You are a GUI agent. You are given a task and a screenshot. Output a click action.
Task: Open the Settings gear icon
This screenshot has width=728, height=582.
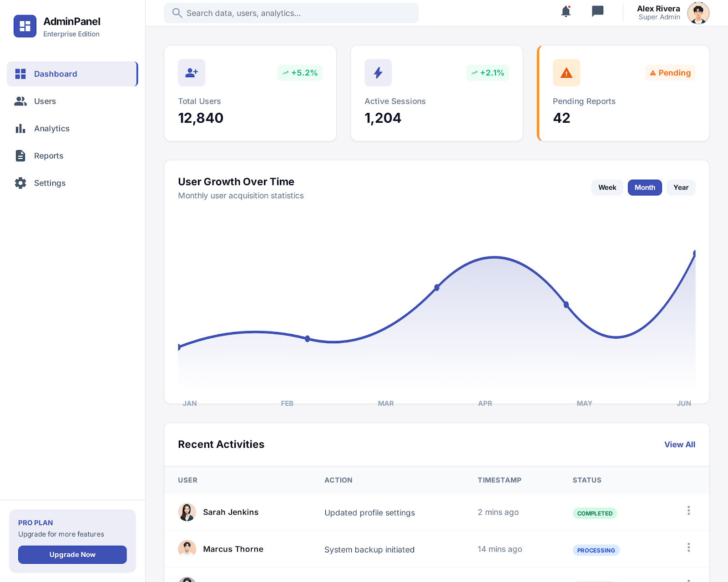point(20,183)
